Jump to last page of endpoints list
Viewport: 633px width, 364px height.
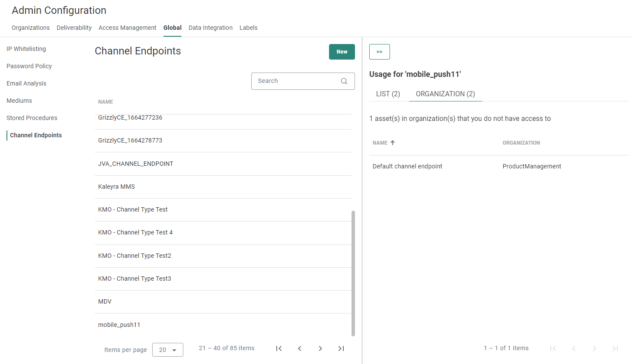click(341, 348)
